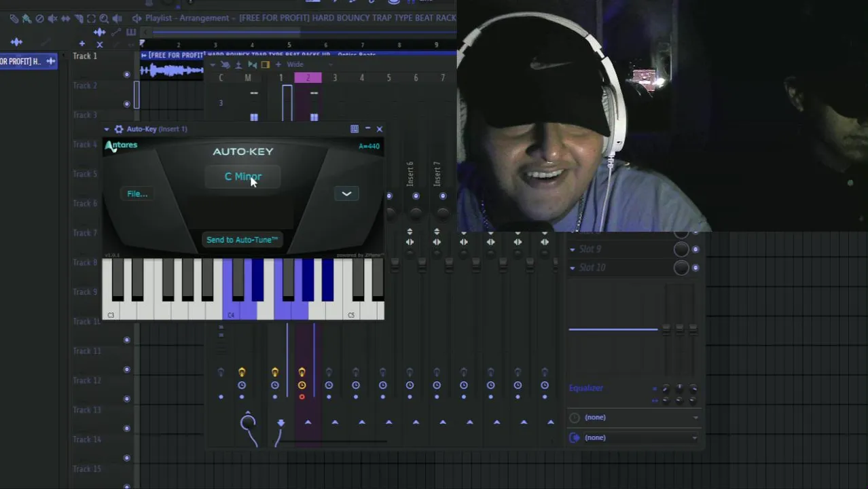
Task: Click Insert 2 orange latency clock icon
Action: pos(302,385)
